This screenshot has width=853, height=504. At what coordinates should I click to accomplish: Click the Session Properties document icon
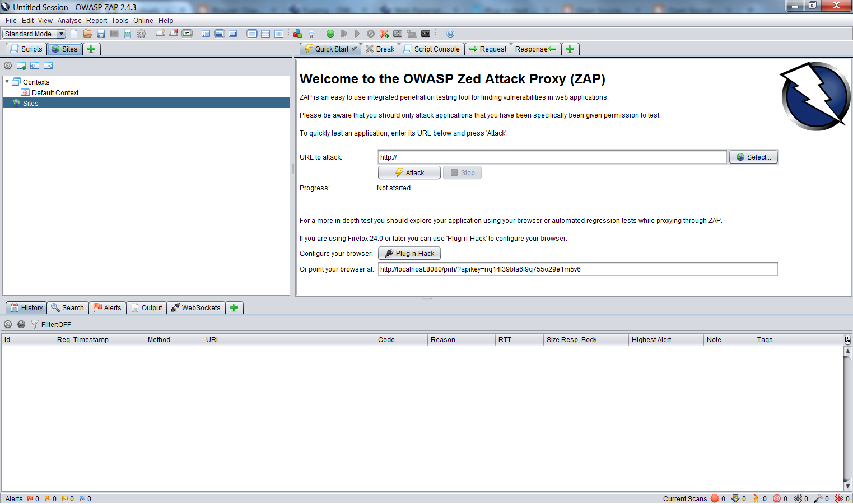click(128, 34)
